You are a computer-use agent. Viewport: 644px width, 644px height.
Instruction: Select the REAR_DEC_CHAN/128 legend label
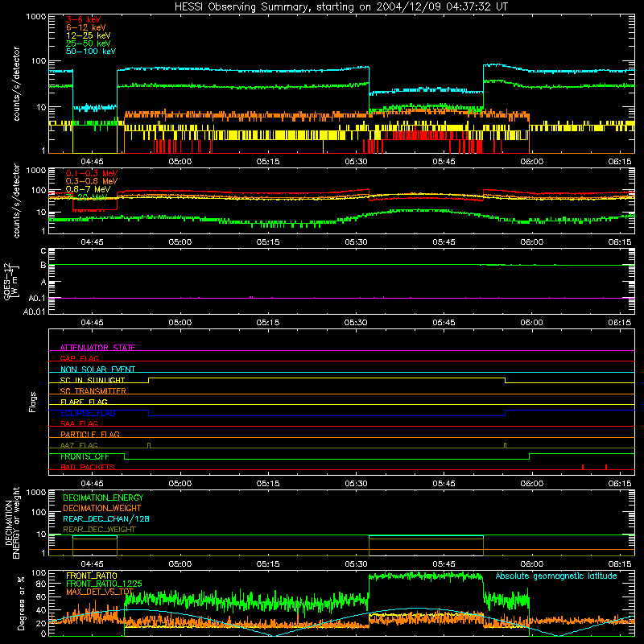[106, 518]
